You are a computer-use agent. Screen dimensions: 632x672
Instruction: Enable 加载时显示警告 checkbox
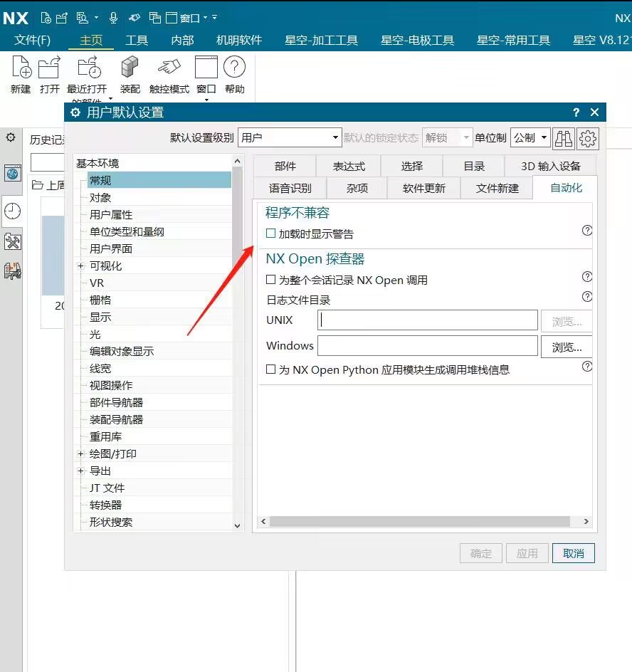(270, 233)
